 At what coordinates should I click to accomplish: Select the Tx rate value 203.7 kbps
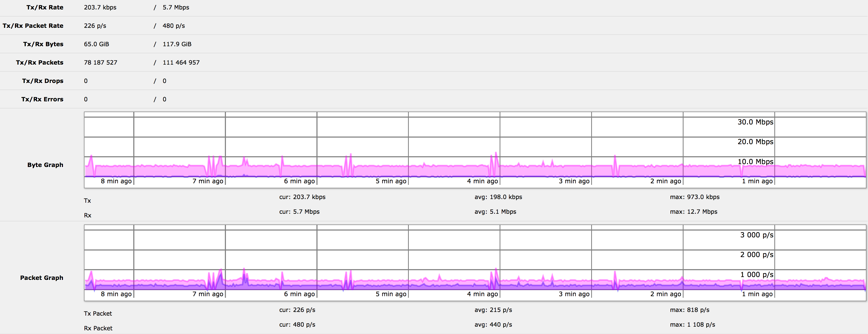coord(100,7)
